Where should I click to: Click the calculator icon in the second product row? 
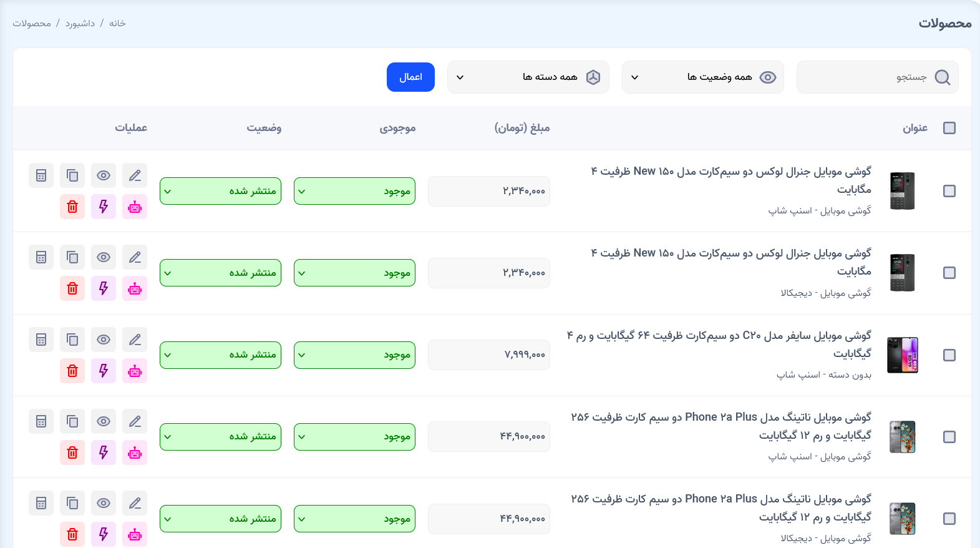click(41, 257)
